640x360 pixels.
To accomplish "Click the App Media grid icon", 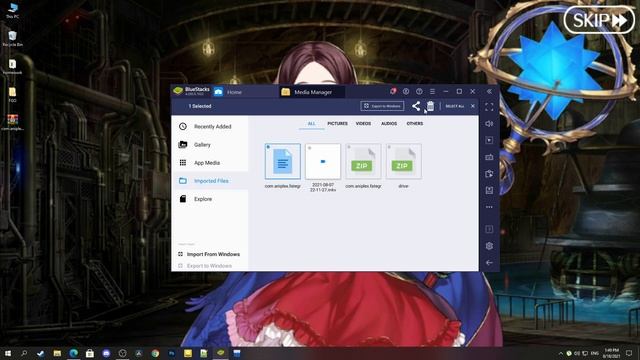I will (183, 162).
